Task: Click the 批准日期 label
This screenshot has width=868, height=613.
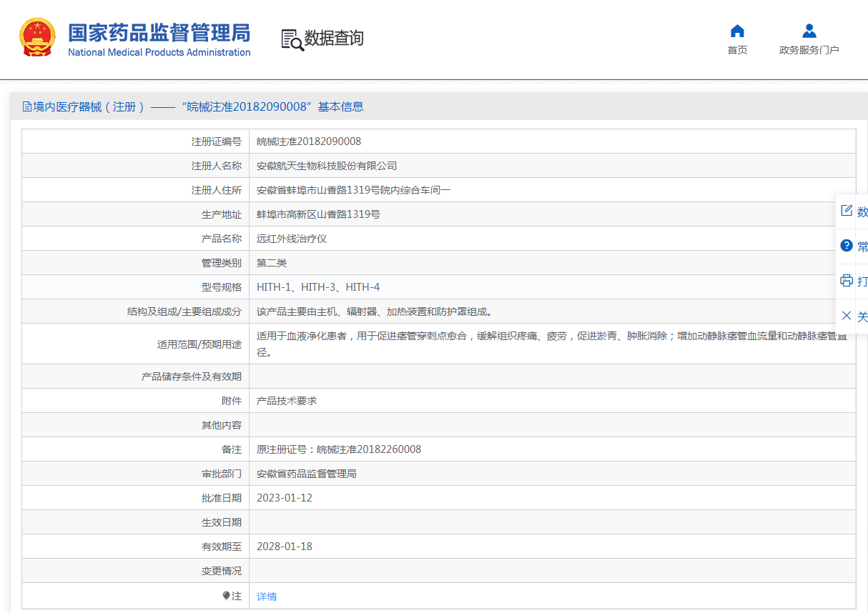Action: coord(222,498)
